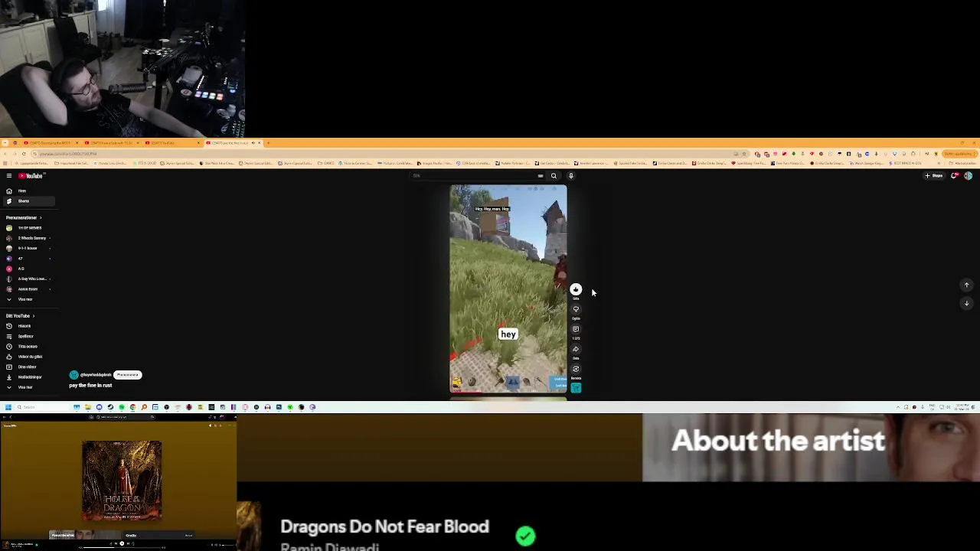Open the About the artist card
Viewport: 980px width, 551px height.
[811, 448]
